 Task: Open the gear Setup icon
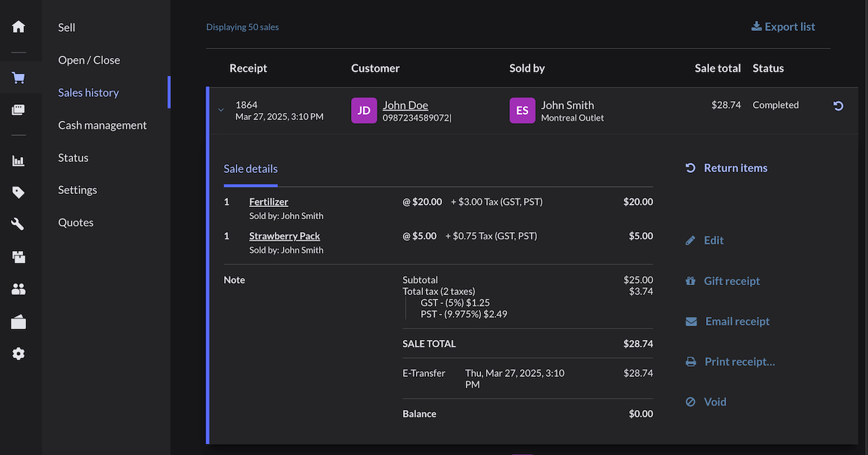coord(18,354)
